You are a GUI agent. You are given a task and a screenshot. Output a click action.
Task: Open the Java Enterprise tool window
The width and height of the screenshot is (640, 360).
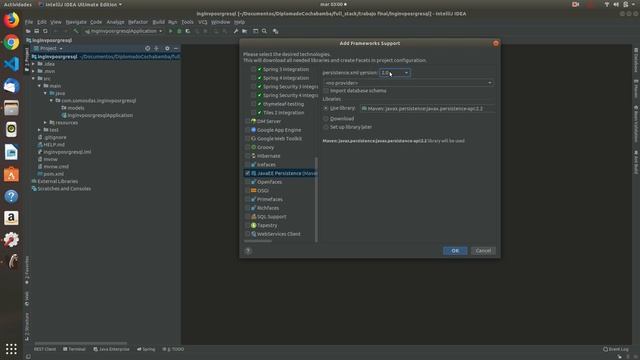pos(111,349)
